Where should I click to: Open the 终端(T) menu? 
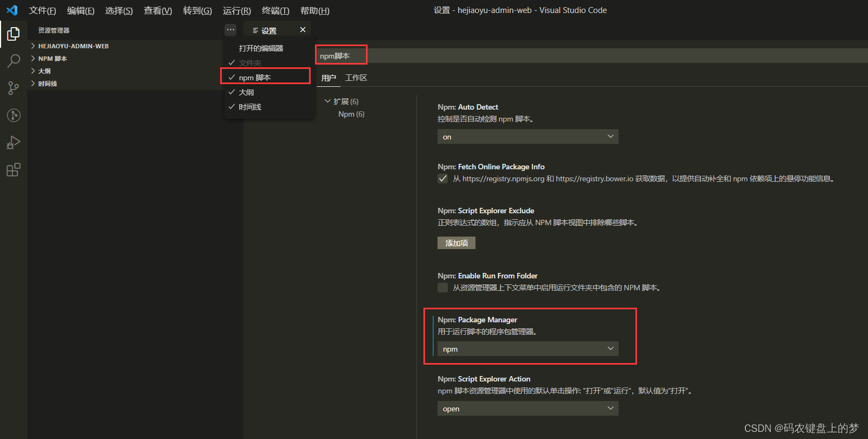pyautogui.click(x=275, y=10)
